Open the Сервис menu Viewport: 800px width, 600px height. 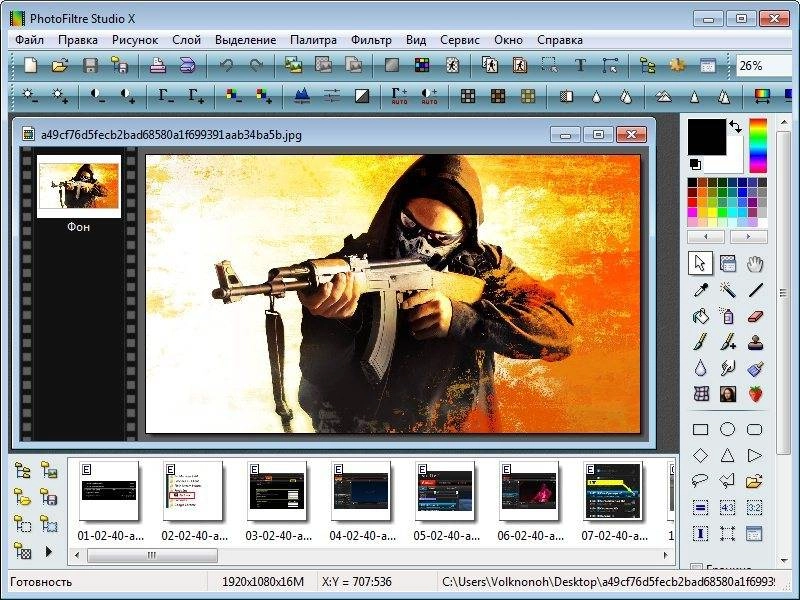pyautogui.click(x=460, y=40)
